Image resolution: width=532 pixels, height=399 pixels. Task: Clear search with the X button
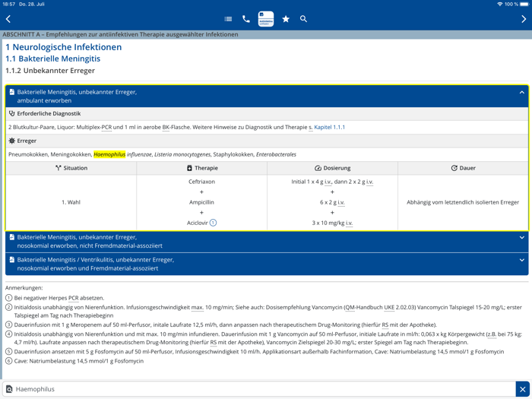coord(522,389)
